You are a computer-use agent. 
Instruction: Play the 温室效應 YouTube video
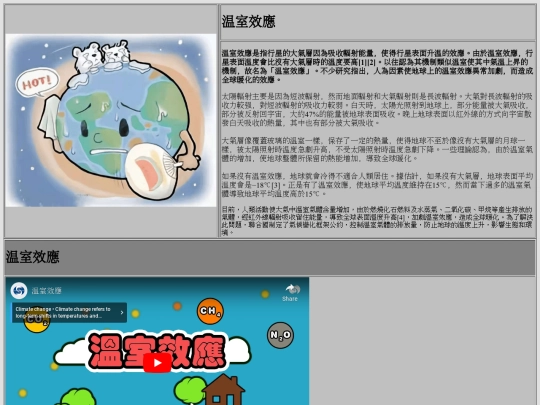[x=157, y=363]
